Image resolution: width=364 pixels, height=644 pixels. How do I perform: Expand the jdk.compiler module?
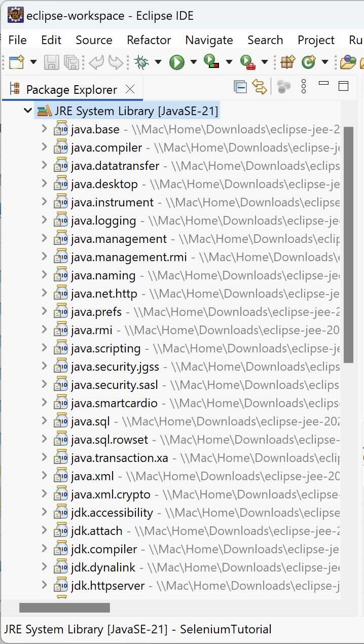(x=45, y=549)
